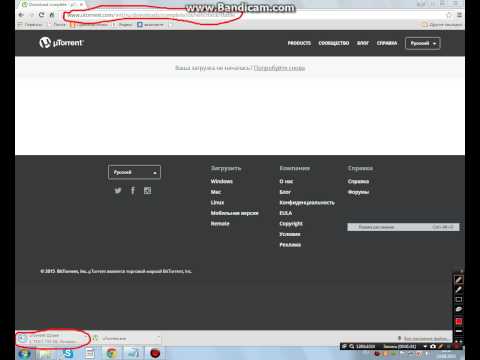Click the try-again link in the download message
This screenshot has width=480, height=360.
pyautogui.click(x=279, y=68)
